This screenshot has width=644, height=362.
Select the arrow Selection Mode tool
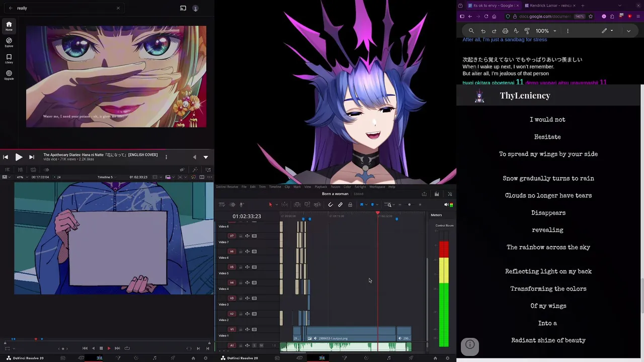click(271, 205)
